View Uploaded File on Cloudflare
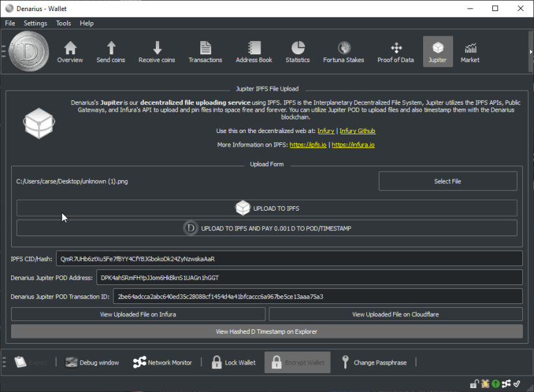This screenshot has width=534, height=392. [396, 314]
